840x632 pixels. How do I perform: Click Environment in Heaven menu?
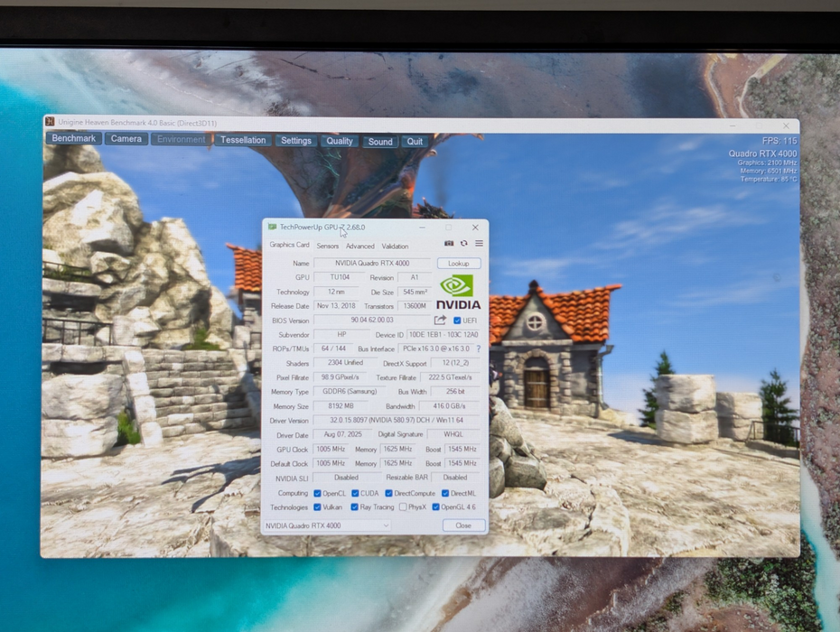(181, 139)
